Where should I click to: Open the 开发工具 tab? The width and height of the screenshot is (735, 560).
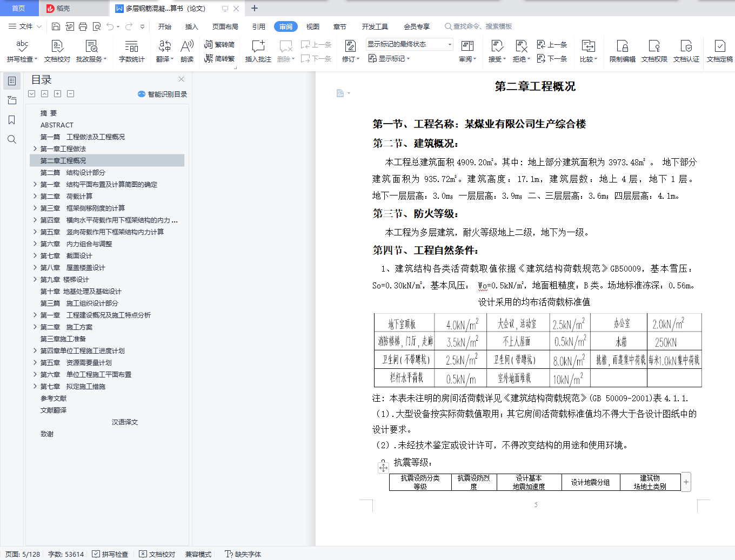[375, 26]
